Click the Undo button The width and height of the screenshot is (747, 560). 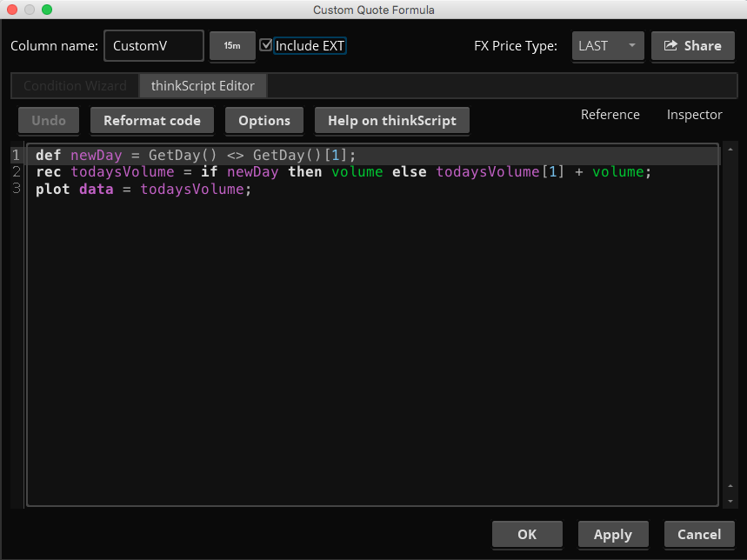[x=49, y=121]
